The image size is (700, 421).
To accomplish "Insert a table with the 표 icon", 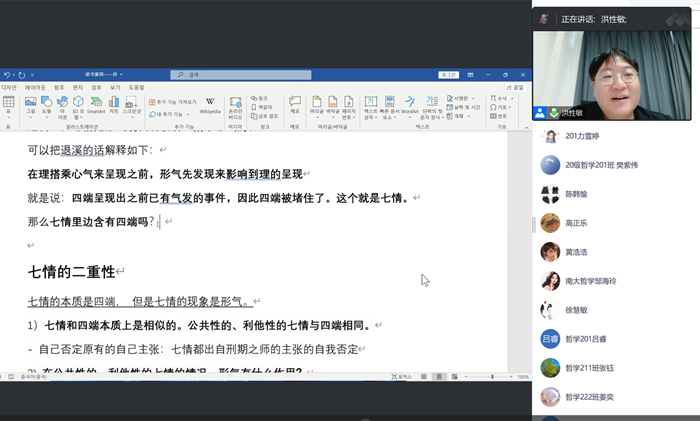I will point(8,107).
